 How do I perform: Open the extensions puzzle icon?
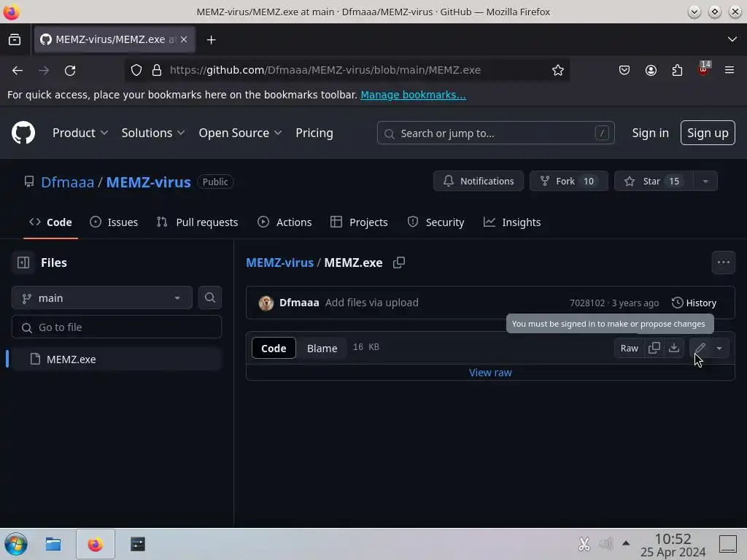click(677, 71)
